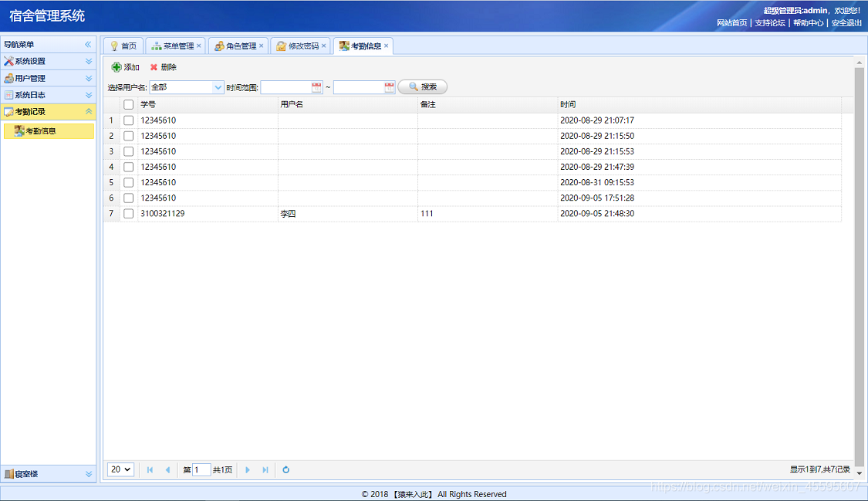Click the 搜索 search button
868x501 pixels.
point(422,87)
